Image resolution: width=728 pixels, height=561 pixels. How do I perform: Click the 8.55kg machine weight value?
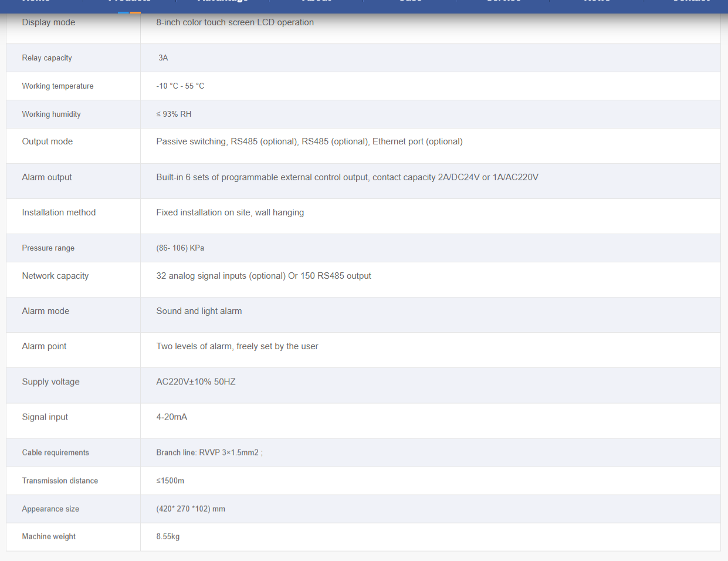tap(168, 536)
